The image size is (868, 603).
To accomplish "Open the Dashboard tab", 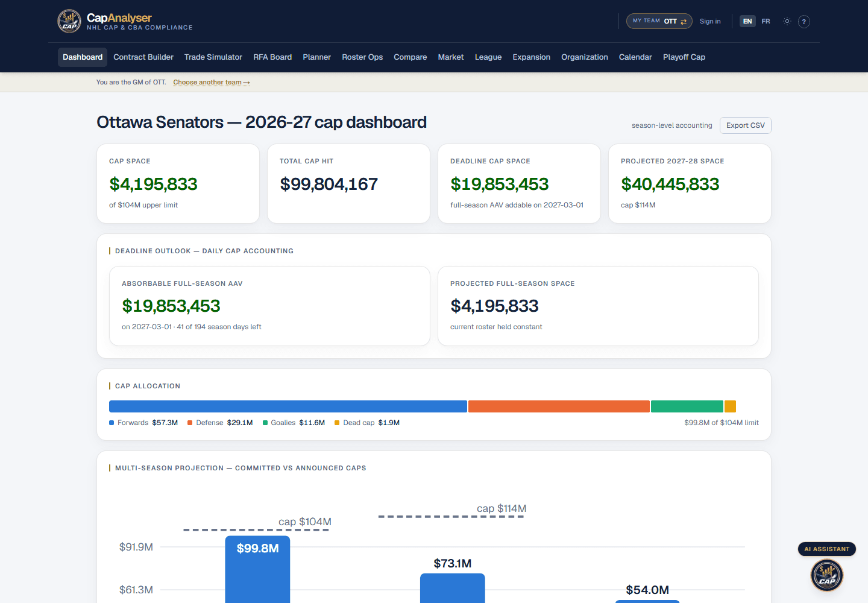I will click(83, 57).
